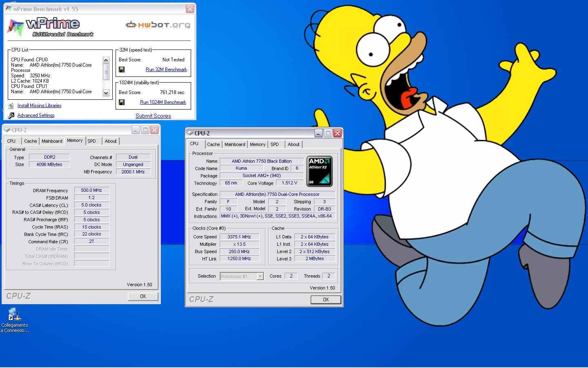Click the Level 3 2 MBytes cache value

(314, 258)
